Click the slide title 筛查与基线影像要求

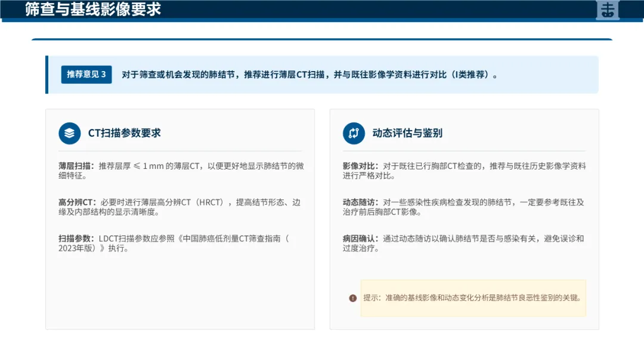(93, 9)
